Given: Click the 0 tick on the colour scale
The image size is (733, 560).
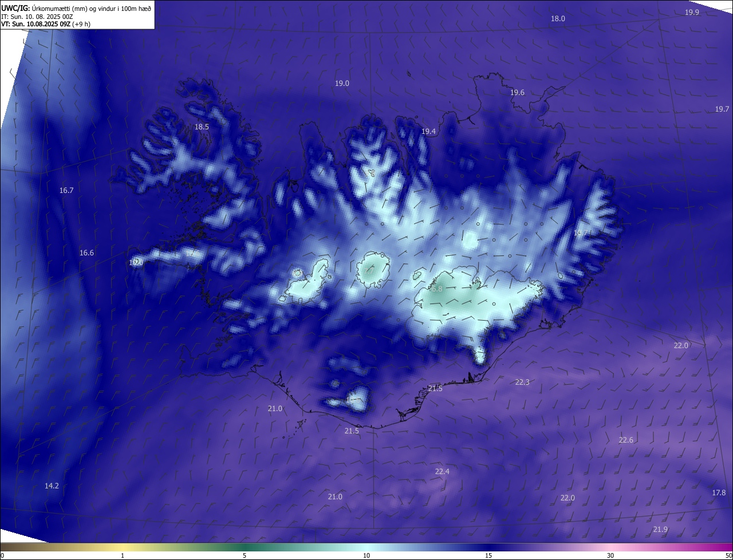Looking at the screenshot, I should point(2,555).
